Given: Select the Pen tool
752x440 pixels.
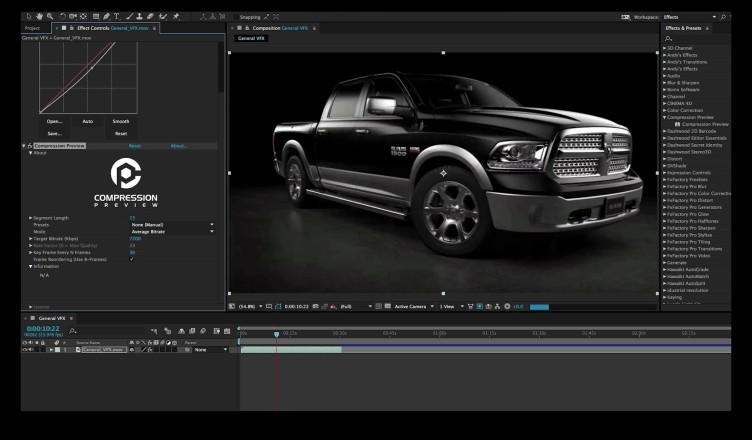Looking at the screenshot, I should point(106,17).
